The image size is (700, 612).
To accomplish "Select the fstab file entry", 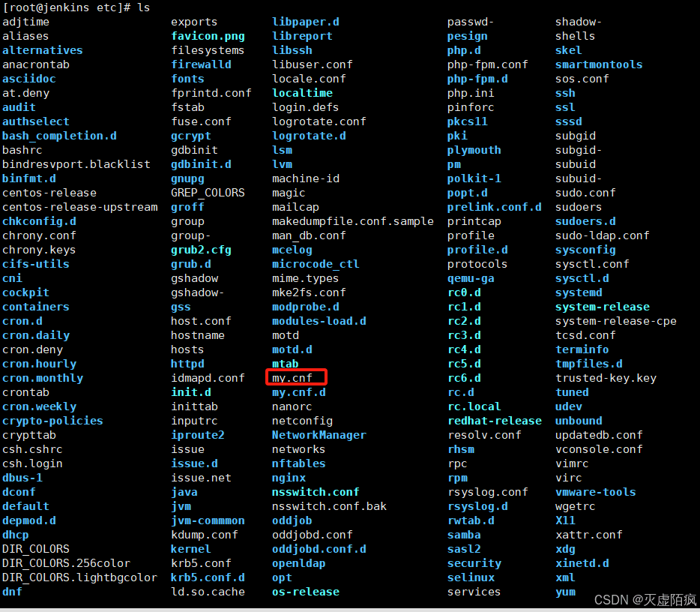I will tap(187, 107).
